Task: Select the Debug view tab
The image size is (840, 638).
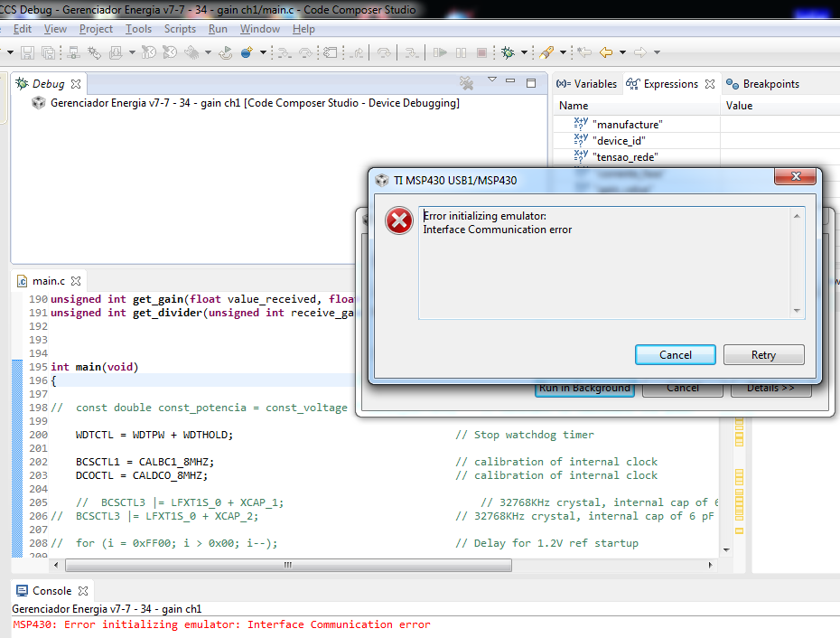Action: coord(48,84)
